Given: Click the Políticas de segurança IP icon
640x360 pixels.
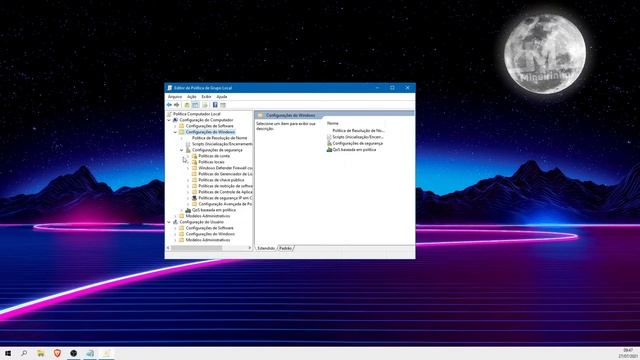Looking at the screenshot, I should (x=194, y=198).
